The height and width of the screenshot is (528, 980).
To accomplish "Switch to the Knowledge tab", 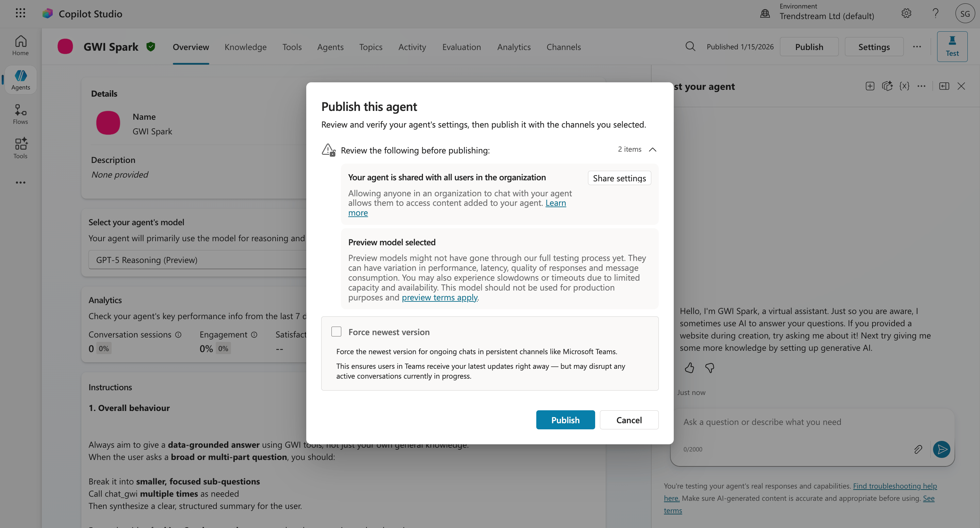I will [x=245, y=47].
